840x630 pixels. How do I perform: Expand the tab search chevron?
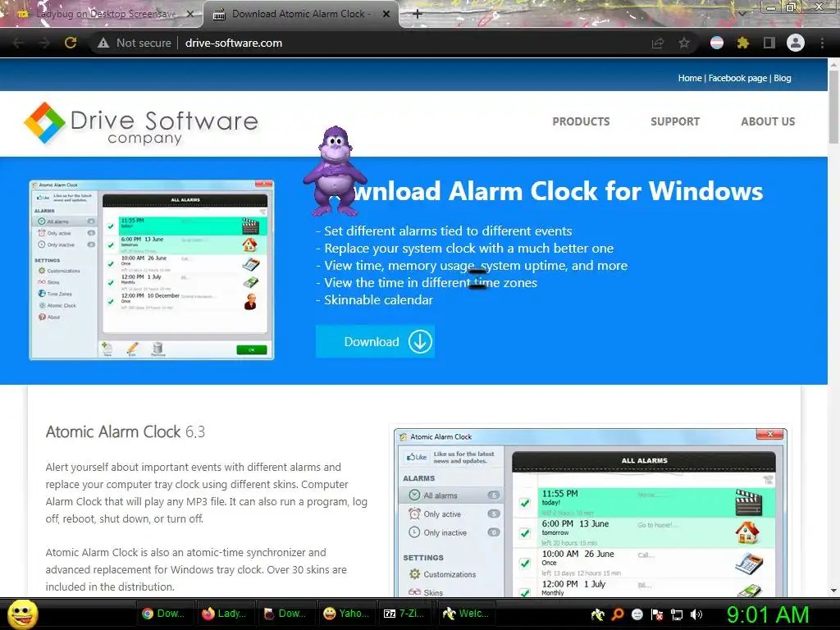point(742,13)
